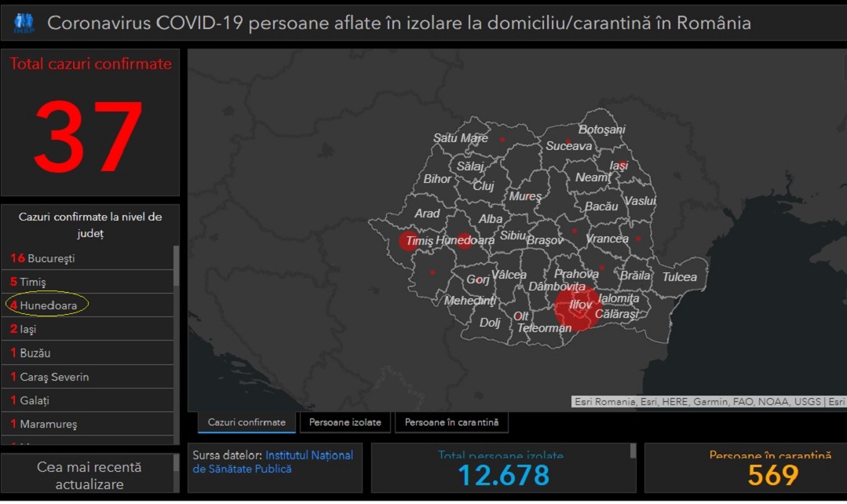Select Maramureș row in county list
Screen dimensions: 847x504
[48, 424]
